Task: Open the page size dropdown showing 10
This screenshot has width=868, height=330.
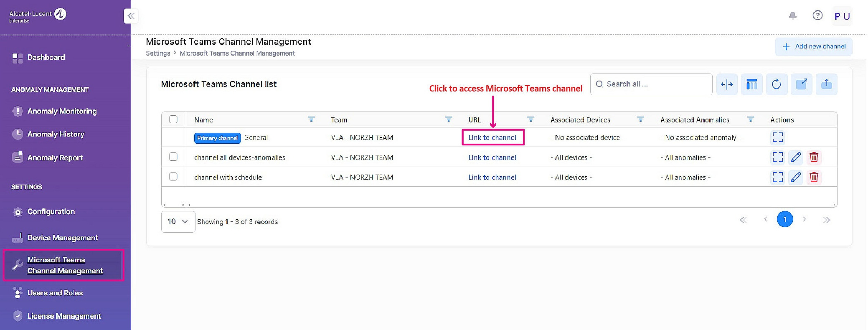Action: coord(178,221)
